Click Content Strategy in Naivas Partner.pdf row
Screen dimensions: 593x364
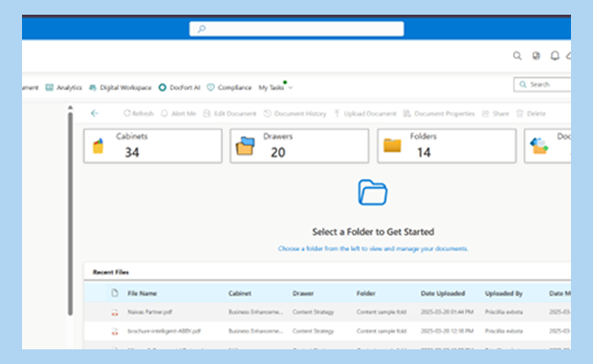tap(313, 312)
